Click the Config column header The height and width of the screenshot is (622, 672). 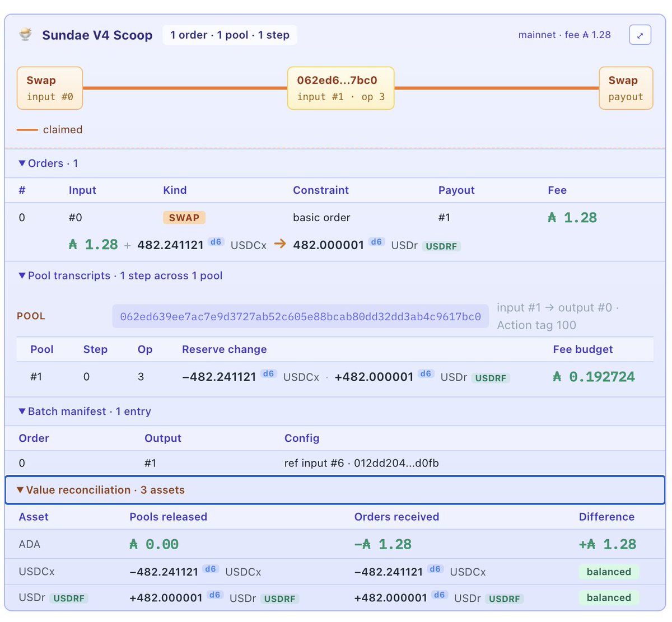[x=302, y=438]
